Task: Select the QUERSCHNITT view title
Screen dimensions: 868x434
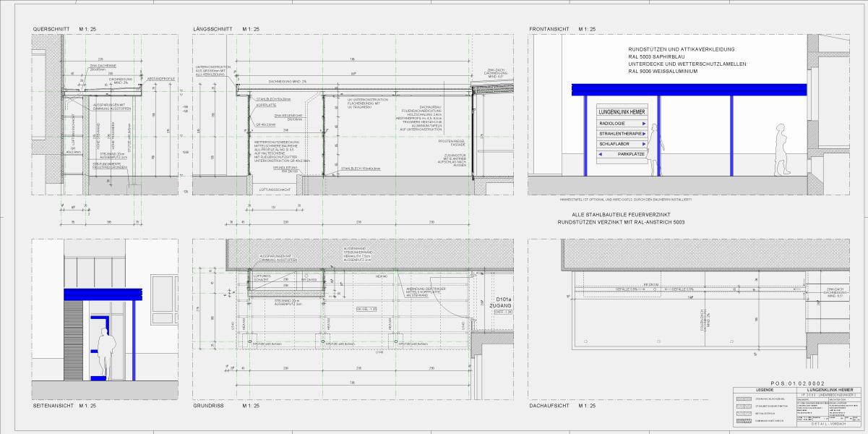Action: point(51,29)
